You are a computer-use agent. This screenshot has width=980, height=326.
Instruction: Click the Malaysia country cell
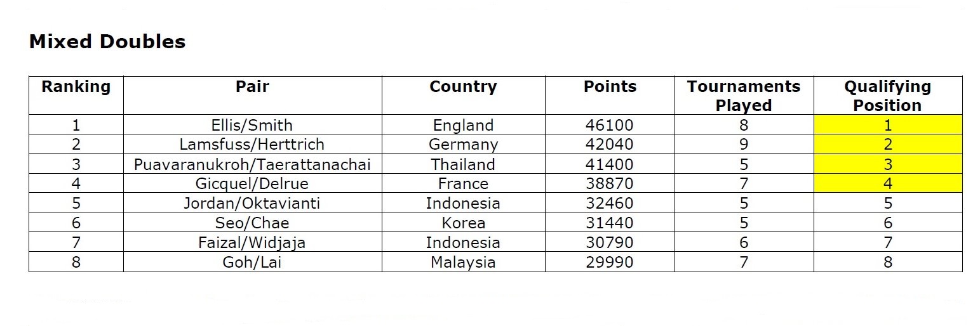click(463, 262)
